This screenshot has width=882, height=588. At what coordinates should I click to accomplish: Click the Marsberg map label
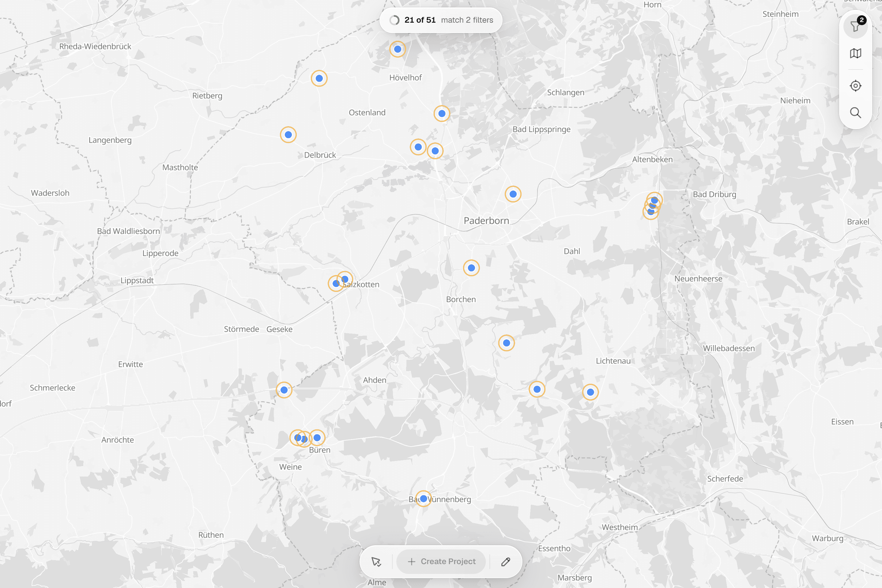[575, 578]
